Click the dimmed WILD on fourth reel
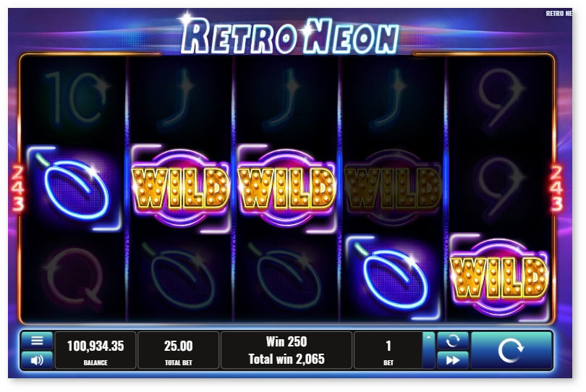The height and width of the screenshot is (392, 586). pyautogui.click(x=392, y=188)
